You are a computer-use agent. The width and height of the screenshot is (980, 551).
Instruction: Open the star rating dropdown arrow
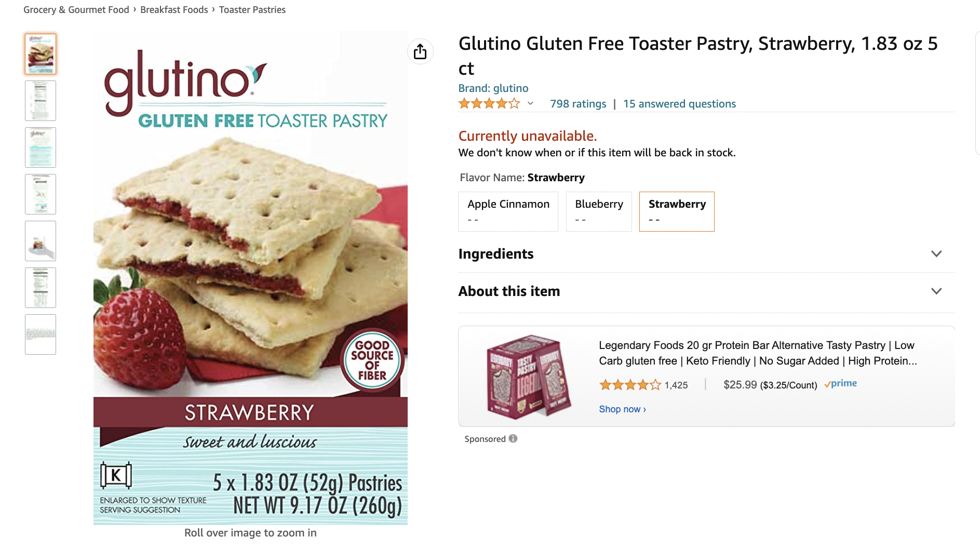click(530, 103)
